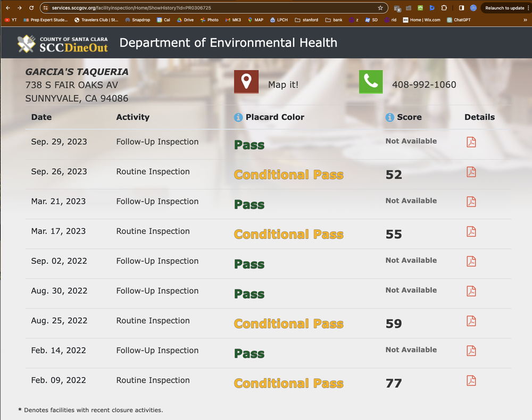
Task: Click the green phone icon
Action: [x=371, y=82]
